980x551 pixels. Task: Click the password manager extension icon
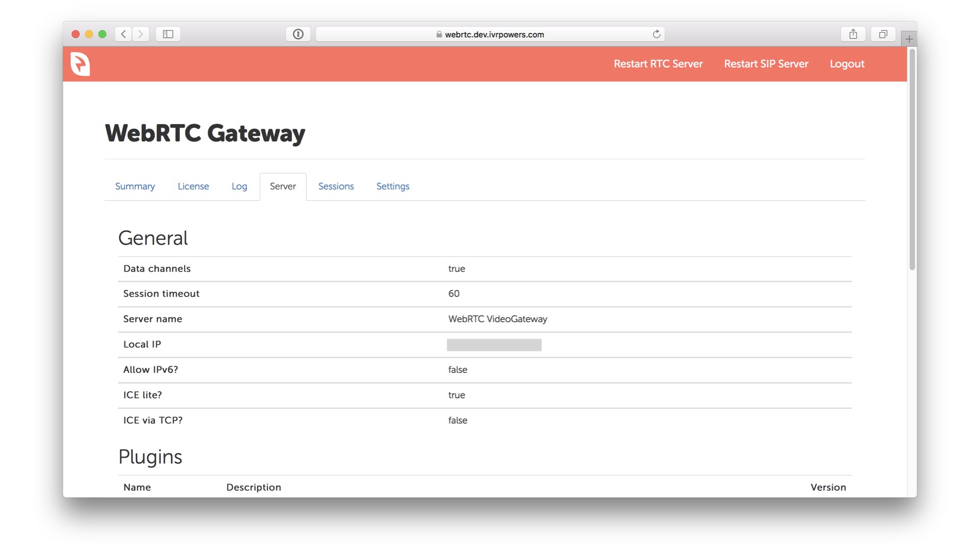tap(298, 34)
